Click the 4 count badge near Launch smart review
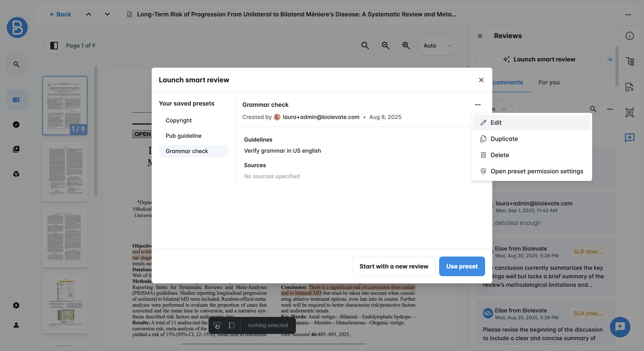The height and width of the screenshot is (351, 644). coord(610,59)
